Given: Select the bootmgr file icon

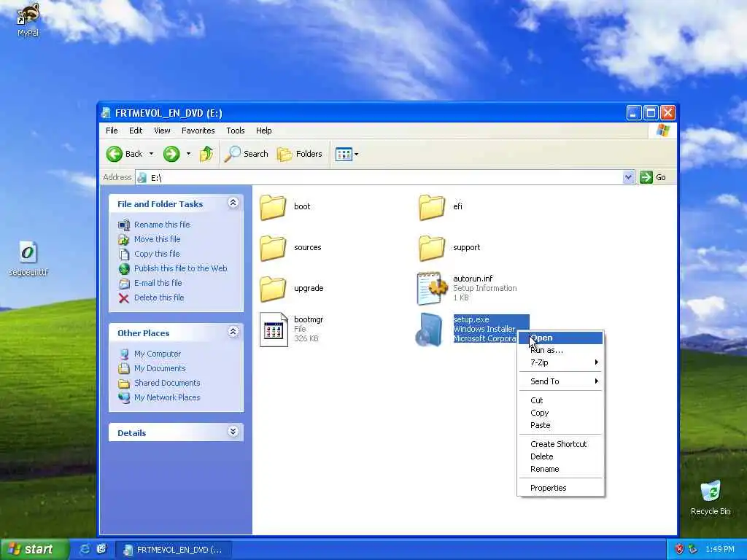Looking at the screenshot, I should coord(274,330).
